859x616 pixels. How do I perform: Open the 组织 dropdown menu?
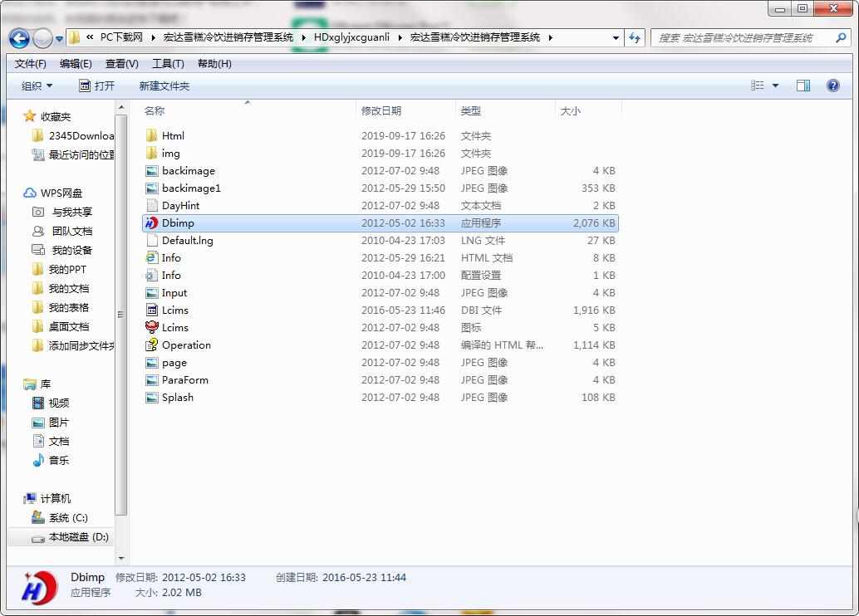point(37,86)
